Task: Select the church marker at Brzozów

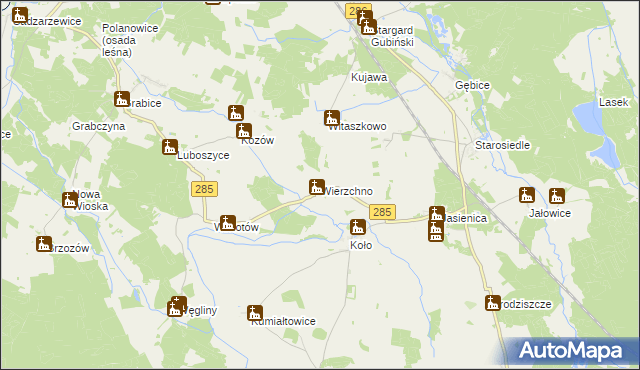Action: [44, 244]
